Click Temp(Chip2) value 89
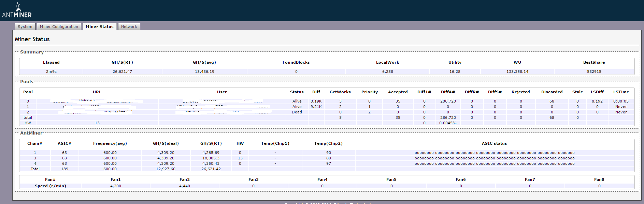 (328, 158)
